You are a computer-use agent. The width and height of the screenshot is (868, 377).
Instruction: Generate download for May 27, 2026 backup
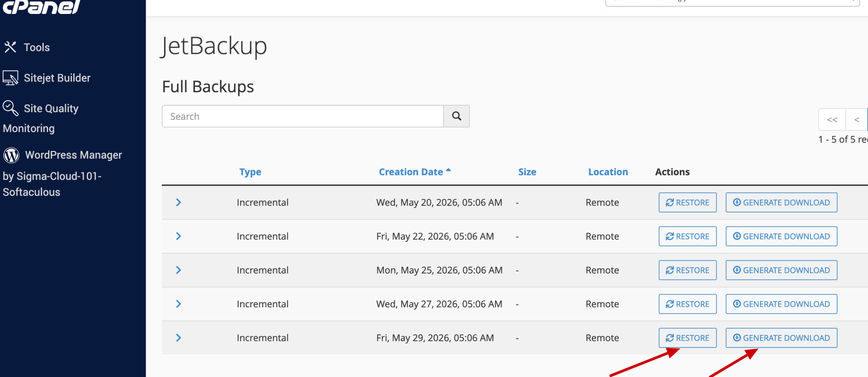tap(781, 304)
